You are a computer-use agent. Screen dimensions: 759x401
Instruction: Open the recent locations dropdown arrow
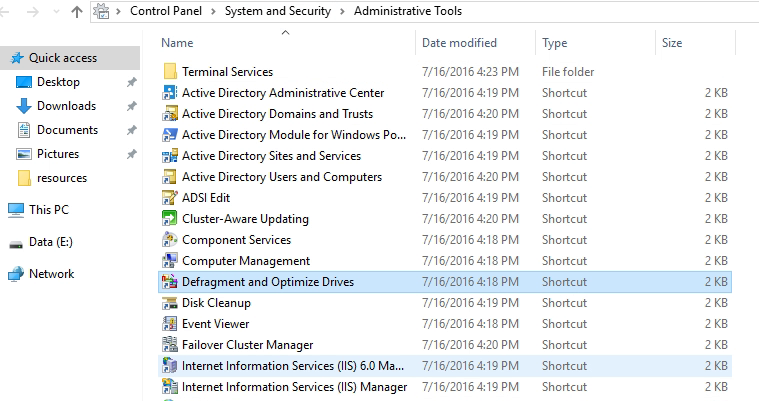click(x=56, y=12)
